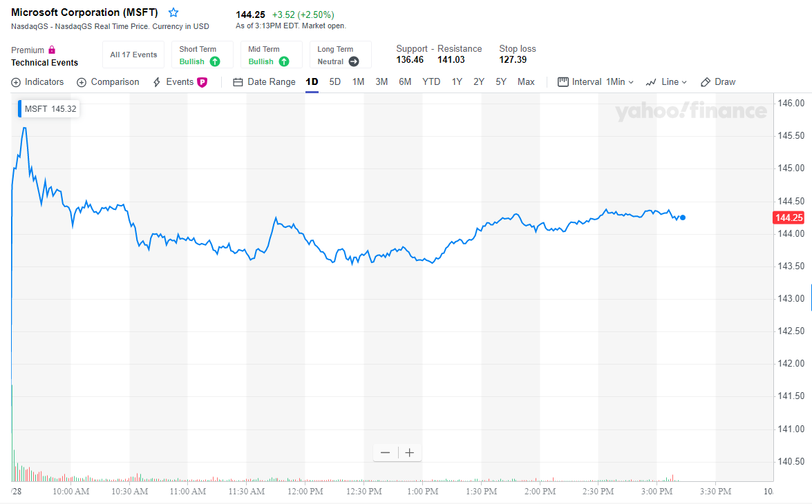Viewport: 812px width, 504px height.
Task: Open the All 17 Events card
Action: (133, 55)
